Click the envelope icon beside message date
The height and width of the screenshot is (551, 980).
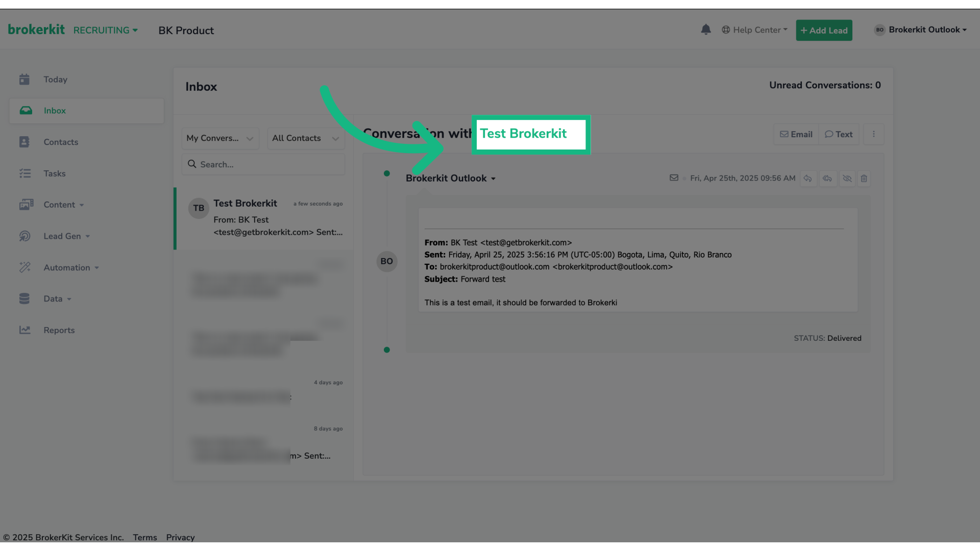point(674,178)
